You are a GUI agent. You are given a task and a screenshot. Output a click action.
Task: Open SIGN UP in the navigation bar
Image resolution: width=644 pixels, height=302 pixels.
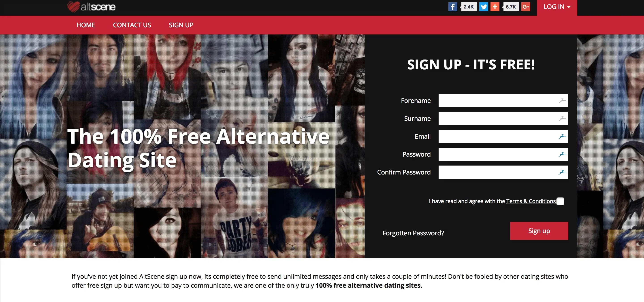pyautogui.click(x=181, y=25)
